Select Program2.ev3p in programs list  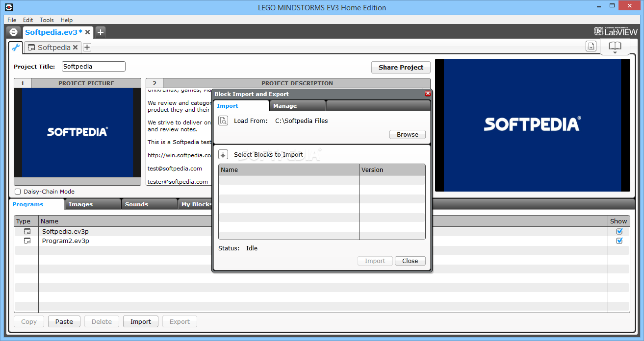[x=65, y=241]
